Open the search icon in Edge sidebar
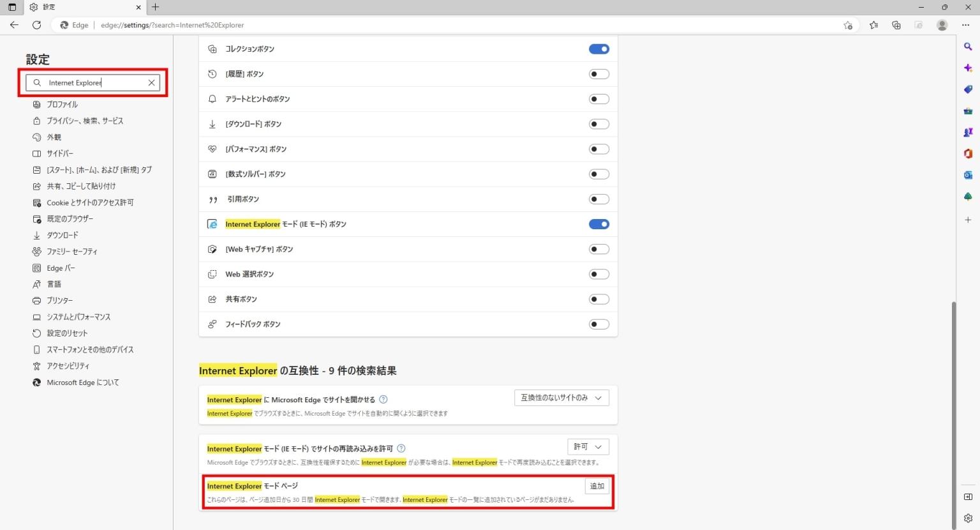The image size is (980, 530). [x=968, y=46]
